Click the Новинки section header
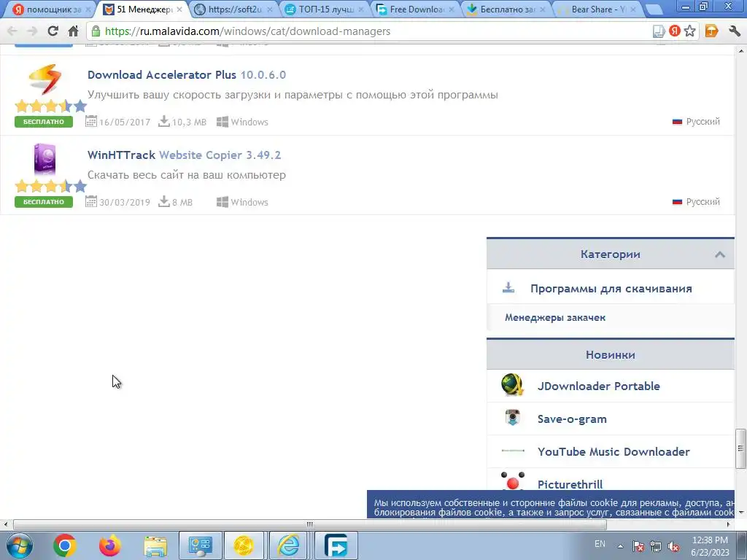747x560 pixels. (611, 355)
